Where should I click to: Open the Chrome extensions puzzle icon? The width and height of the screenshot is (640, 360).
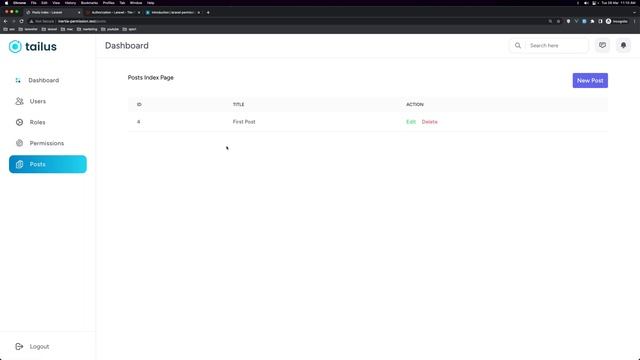pyautogui.click(x=592, y=21)
